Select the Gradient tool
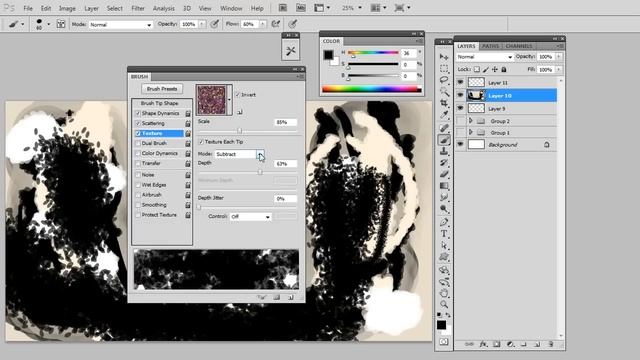Screen dimensions: 640x360 (444, 186)
